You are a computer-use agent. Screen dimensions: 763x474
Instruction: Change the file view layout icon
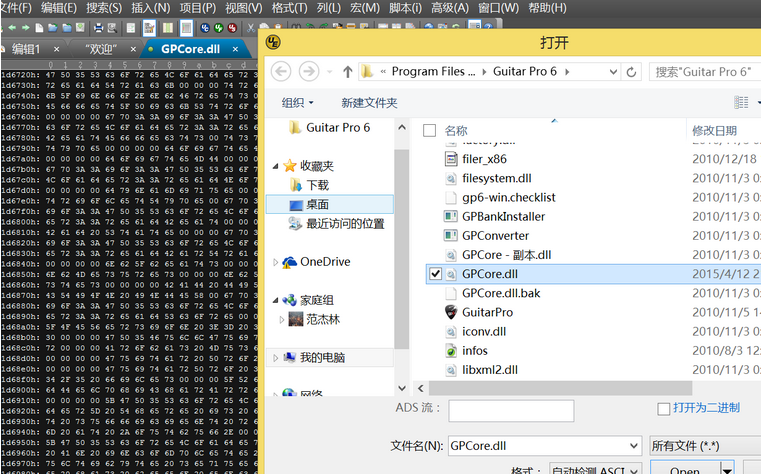(741, 103)
